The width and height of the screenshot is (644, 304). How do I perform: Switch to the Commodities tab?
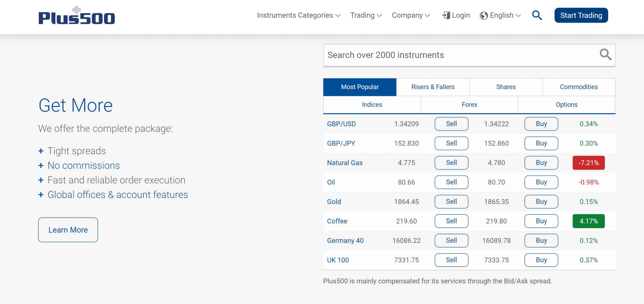[579, 87]
